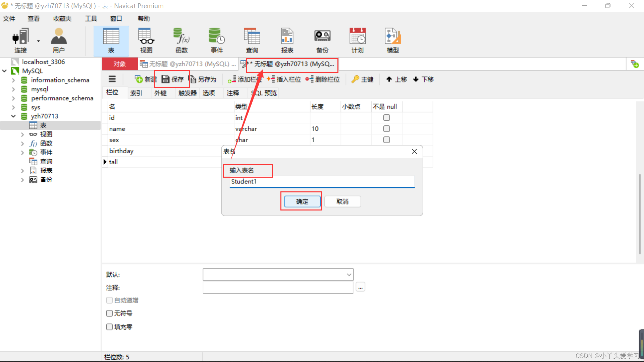The height and width of the screenshot is (362, 644).
Task: Expand the 函数 (Functions) tree node
Action: [x=22, y=143]
